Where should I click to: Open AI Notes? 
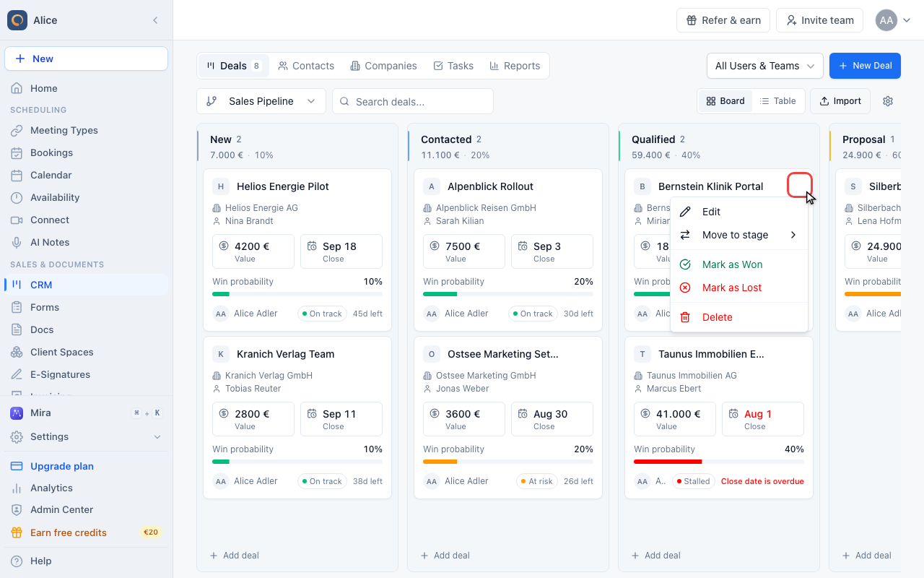86,242
